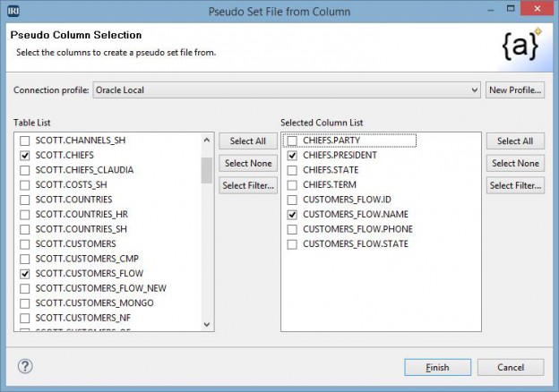Click the Finish button

(x=437, y=367)
